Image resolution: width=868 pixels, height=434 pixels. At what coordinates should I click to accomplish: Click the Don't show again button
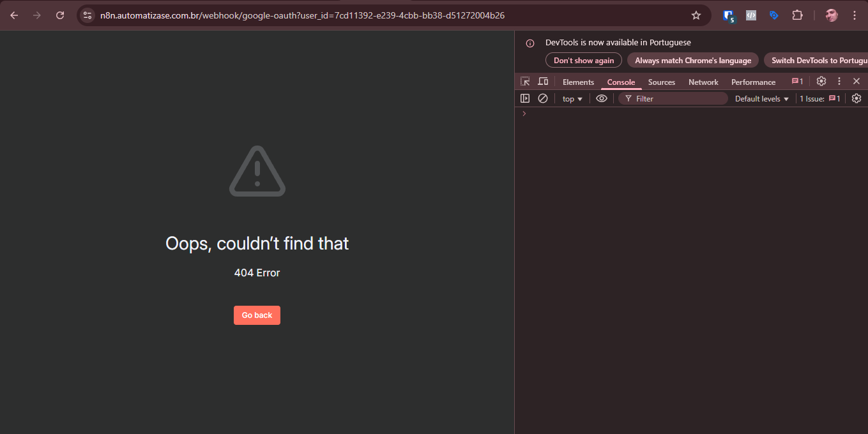(x=583, y=61)
